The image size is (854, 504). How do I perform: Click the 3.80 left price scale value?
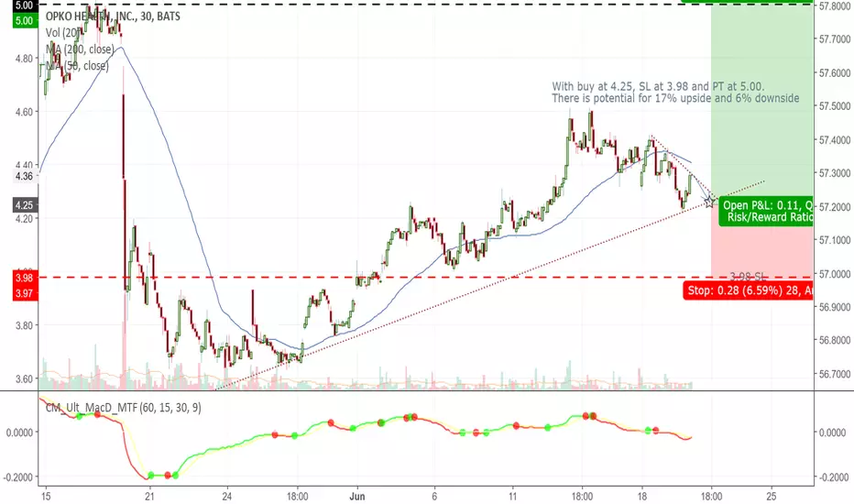click(24, 326)
